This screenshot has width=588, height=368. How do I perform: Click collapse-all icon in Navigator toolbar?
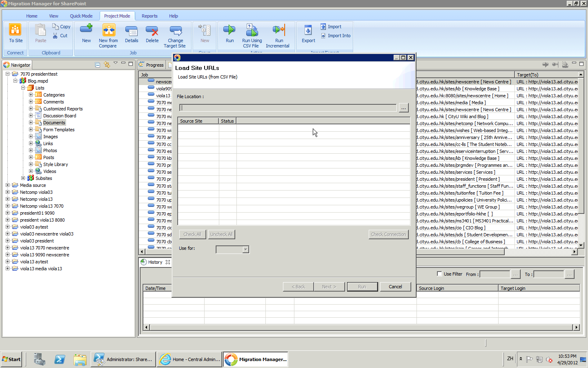click(x=98, y=65)
